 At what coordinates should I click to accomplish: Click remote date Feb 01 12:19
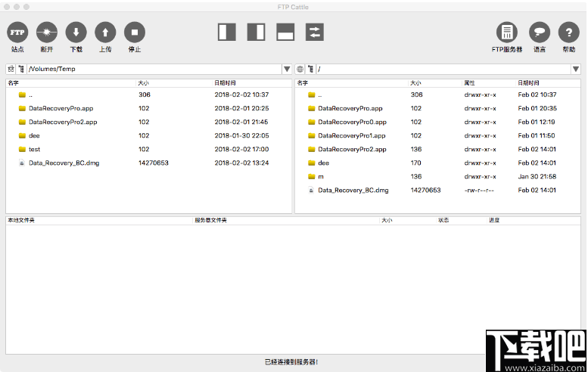(x=537, y=122)
